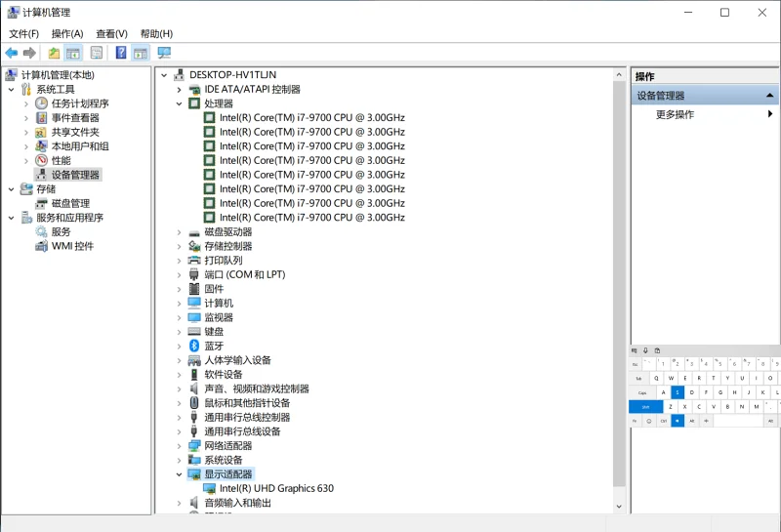Click the device tree scrollbar up arrow

click(619, 75)
